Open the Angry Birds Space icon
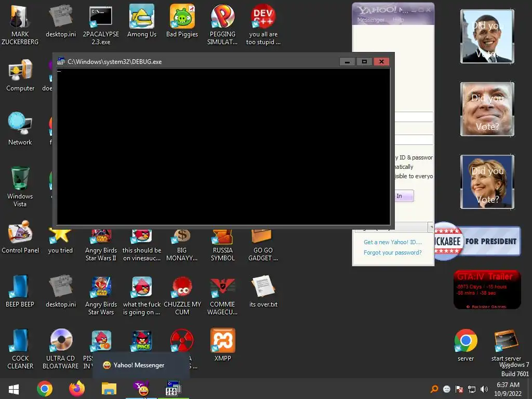Image resolution: width=532 pixels, height=399 pixels. point(142,341)
